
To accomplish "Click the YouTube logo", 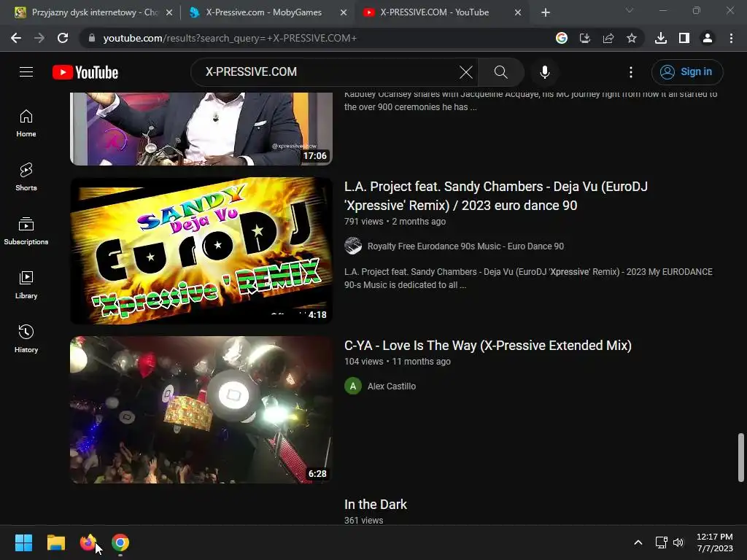I will (85, 72).
